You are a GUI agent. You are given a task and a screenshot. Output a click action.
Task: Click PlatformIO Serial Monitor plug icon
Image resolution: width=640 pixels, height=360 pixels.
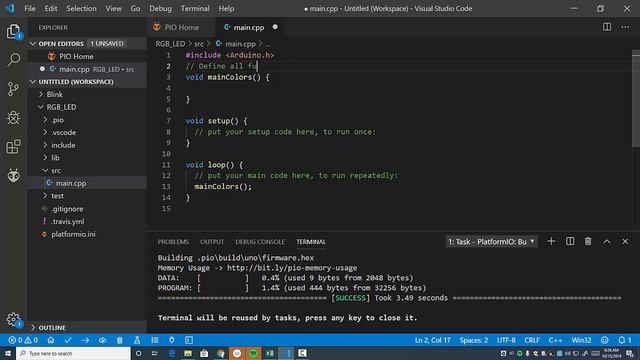click(x=171, y=340)
